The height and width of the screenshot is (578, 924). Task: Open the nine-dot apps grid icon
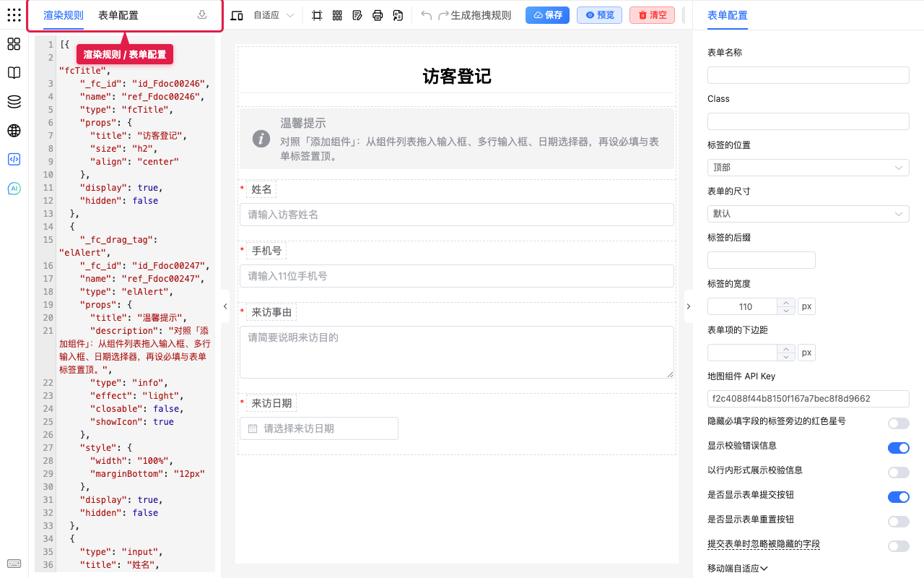(14, 15)
